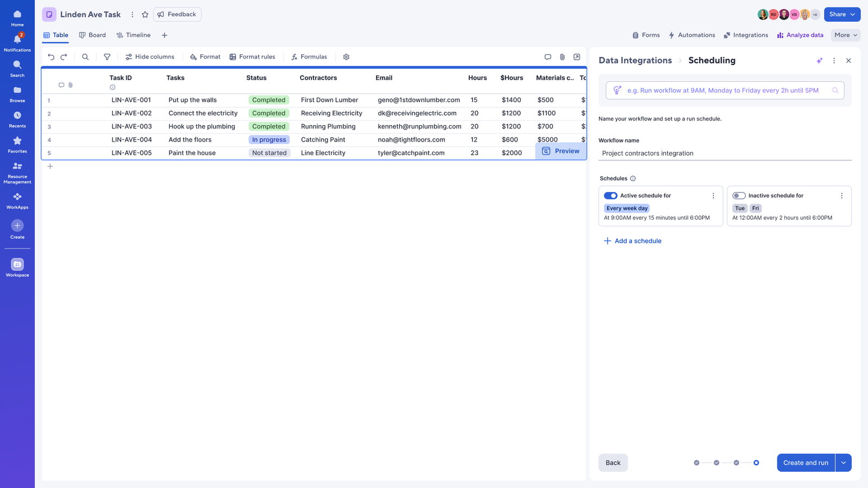Switch to the Timeline tab
The height and width of the screenshot is (488, 868).
pyautogui.click(x=133, y=35)
